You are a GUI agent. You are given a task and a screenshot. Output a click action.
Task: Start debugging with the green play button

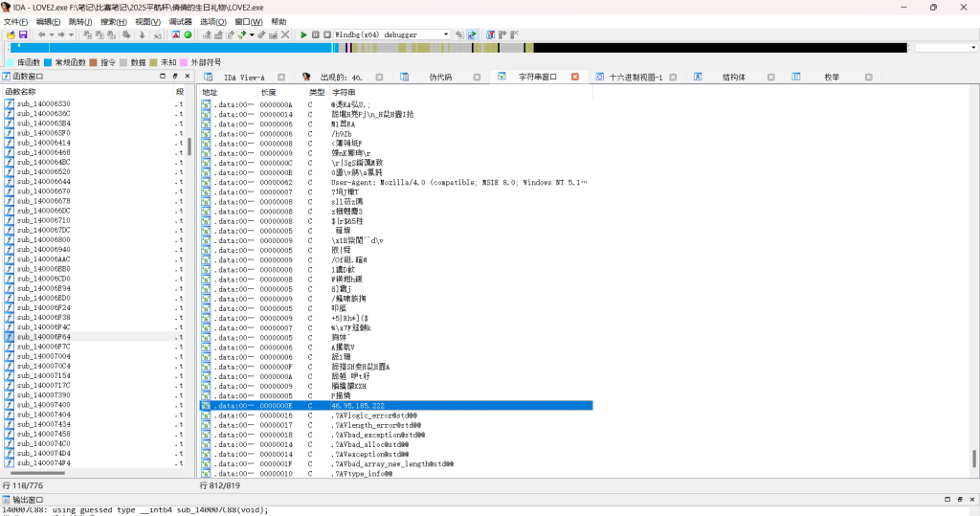(x=303, y=34)
